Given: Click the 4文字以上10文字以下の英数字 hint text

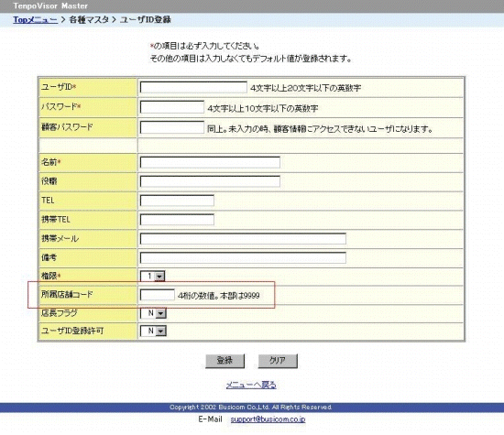Looking at the screenshot, I should tap(263, 109).
